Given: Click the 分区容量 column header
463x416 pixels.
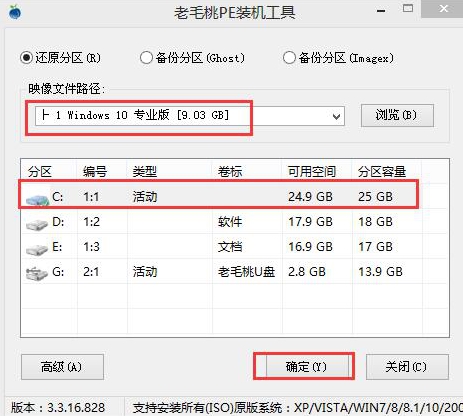Looking at the screenshot, I should [x=382, y=172].
